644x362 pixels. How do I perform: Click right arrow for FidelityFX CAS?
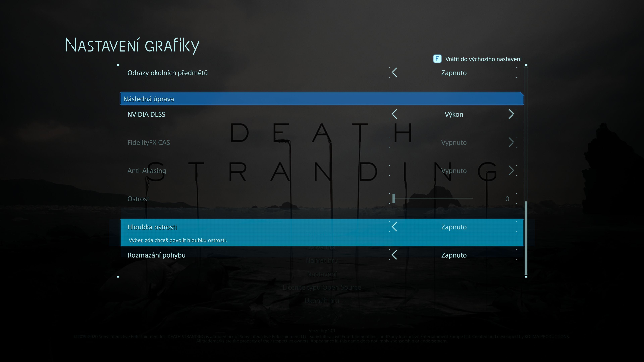pos(511,142)
